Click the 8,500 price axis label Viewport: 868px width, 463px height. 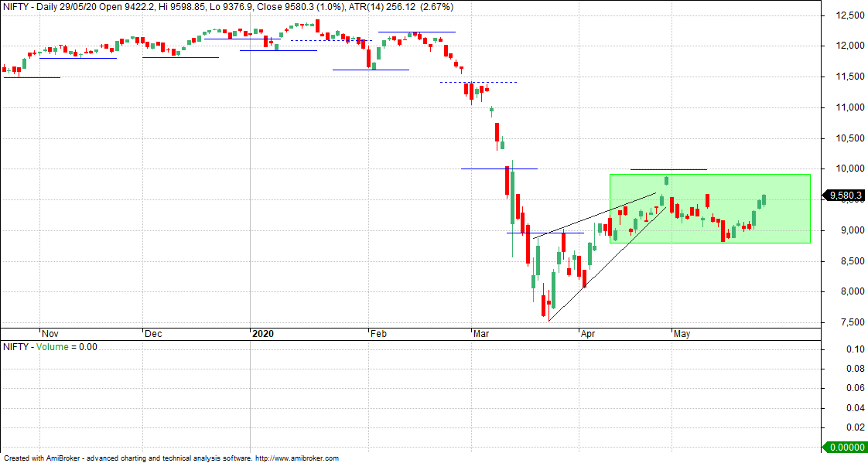point(852,261)
